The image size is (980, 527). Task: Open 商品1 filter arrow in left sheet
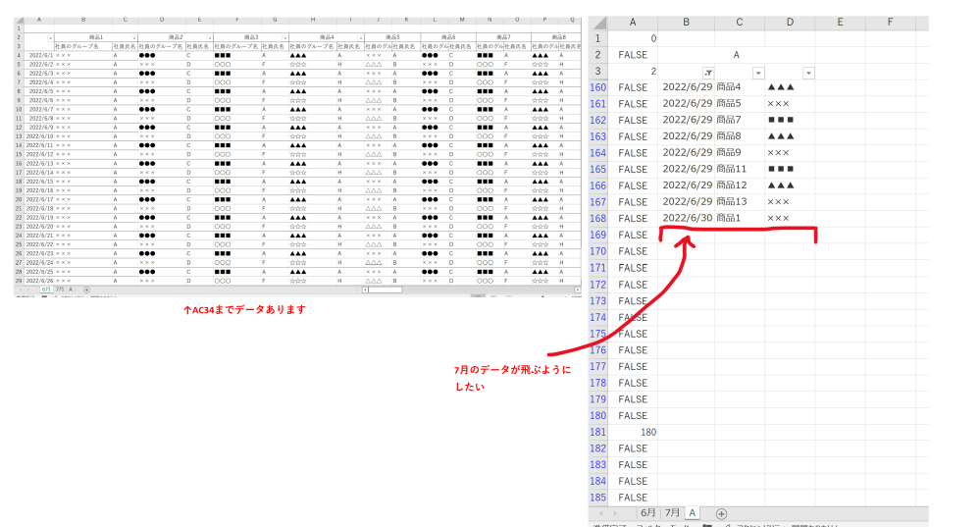(x=136, y=37)
